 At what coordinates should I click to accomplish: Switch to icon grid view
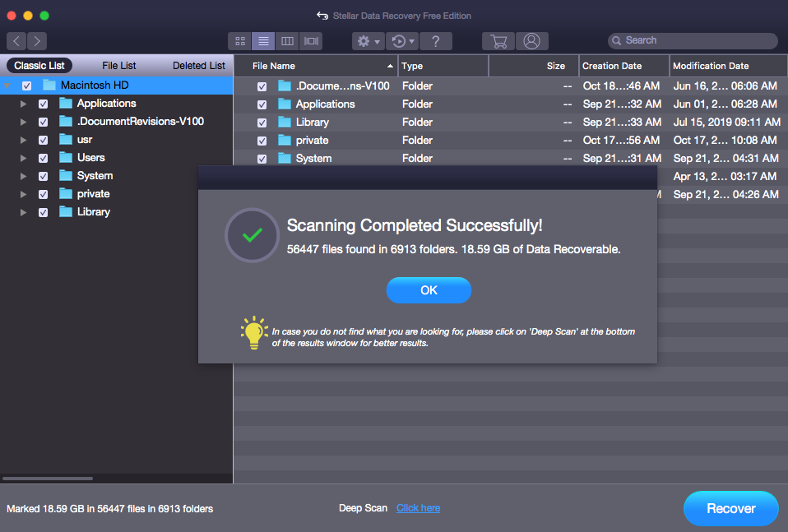[239, 41]
